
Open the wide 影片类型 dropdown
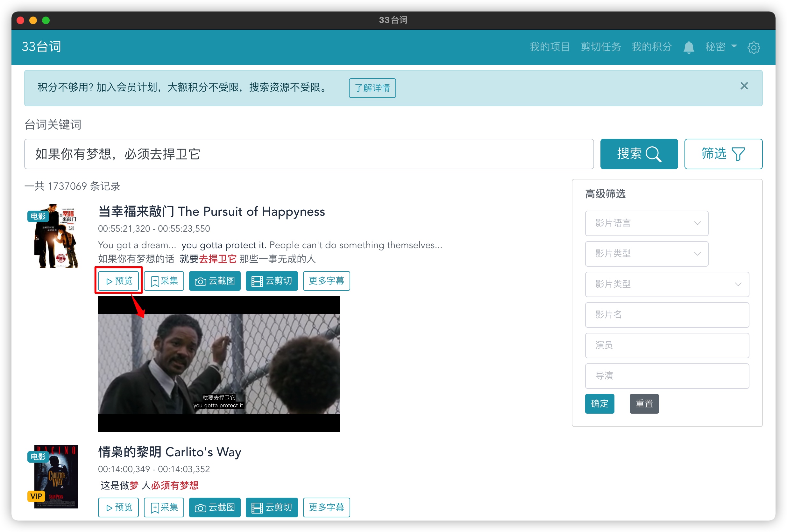click(x=667, y=284)
